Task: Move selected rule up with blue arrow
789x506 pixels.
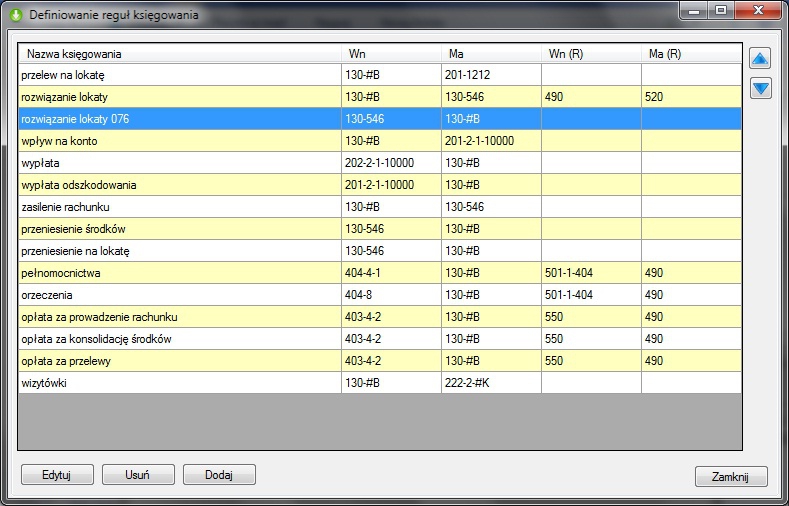Action: [x=760, y=59]
